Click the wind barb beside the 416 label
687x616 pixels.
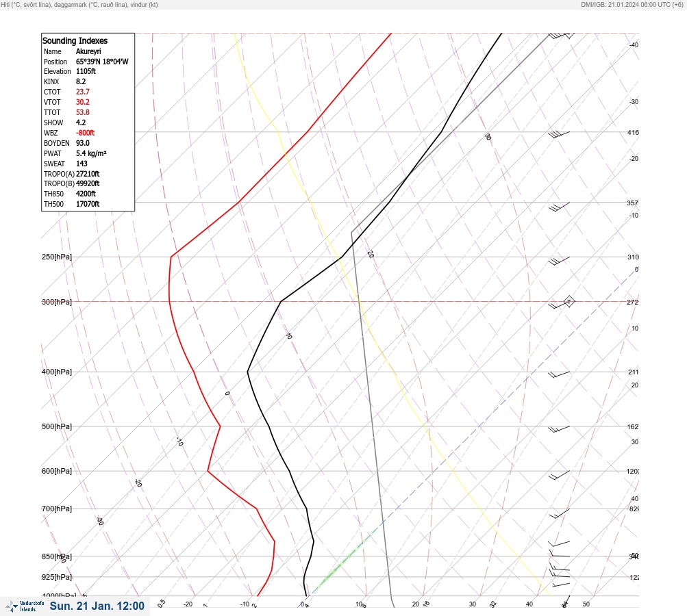pos(559,134)
